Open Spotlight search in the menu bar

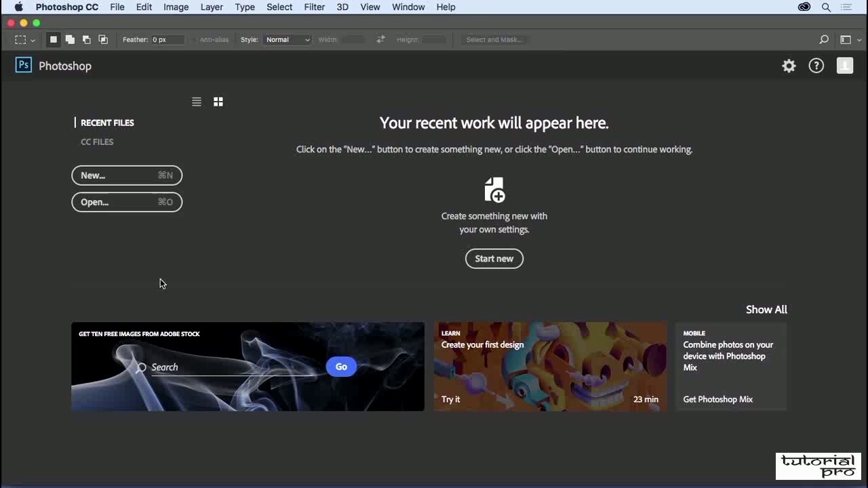(x=826, y=7)
